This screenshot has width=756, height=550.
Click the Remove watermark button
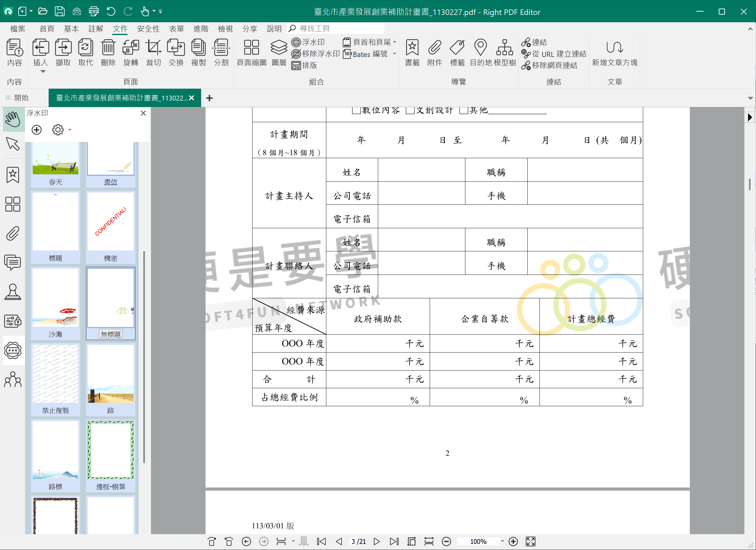[x=315, y=54]
